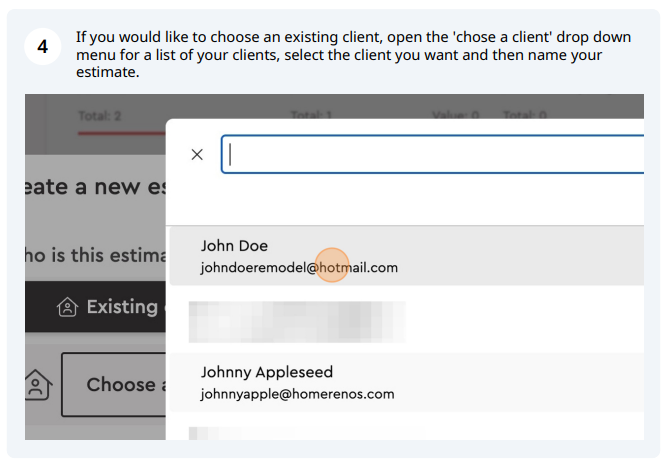Select the Existing client toggle button
The width and height of the screenshot is (667, 463).
95,306
